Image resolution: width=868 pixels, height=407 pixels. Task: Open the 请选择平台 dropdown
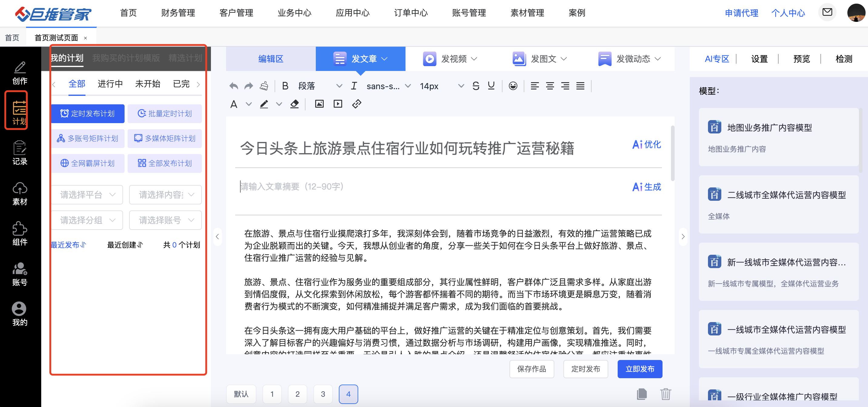tap(87, 195)
